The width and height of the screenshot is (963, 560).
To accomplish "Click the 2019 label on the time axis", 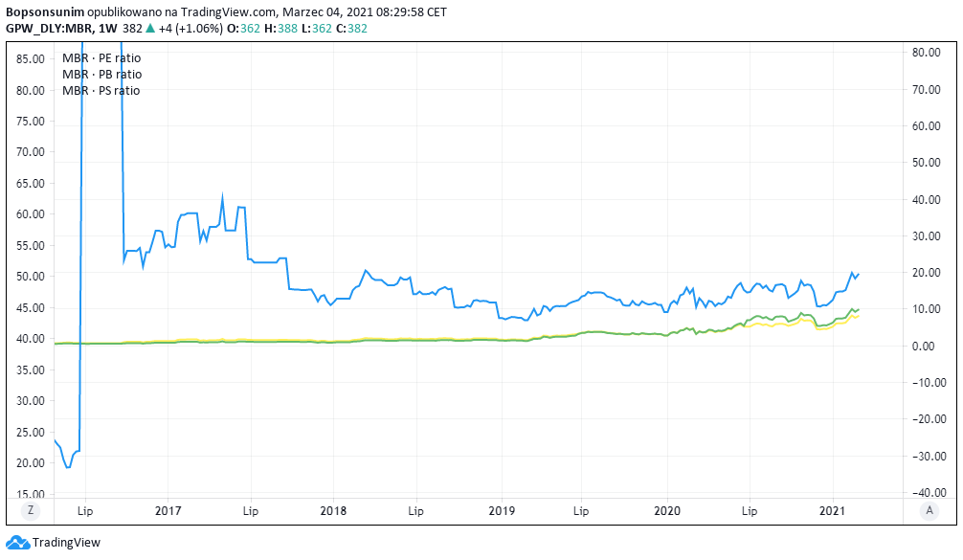I will coord(502,511).
